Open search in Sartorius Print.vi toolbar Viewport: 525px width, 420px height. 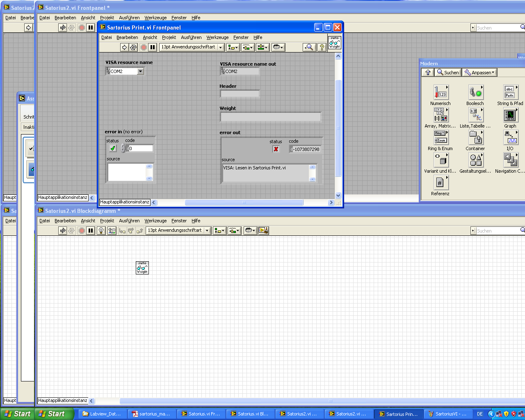click(310, 47)
